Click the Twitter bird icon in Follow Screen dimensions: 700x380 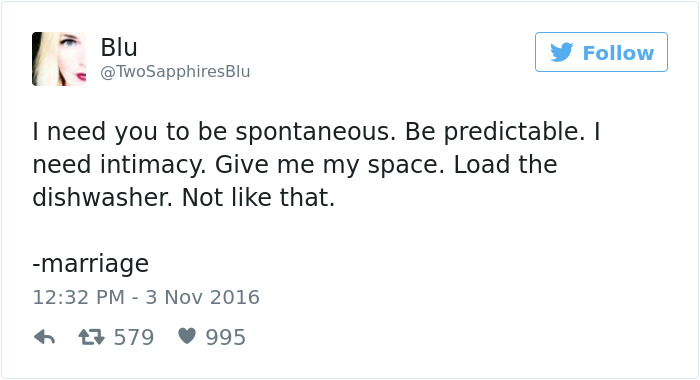[562, 52]
